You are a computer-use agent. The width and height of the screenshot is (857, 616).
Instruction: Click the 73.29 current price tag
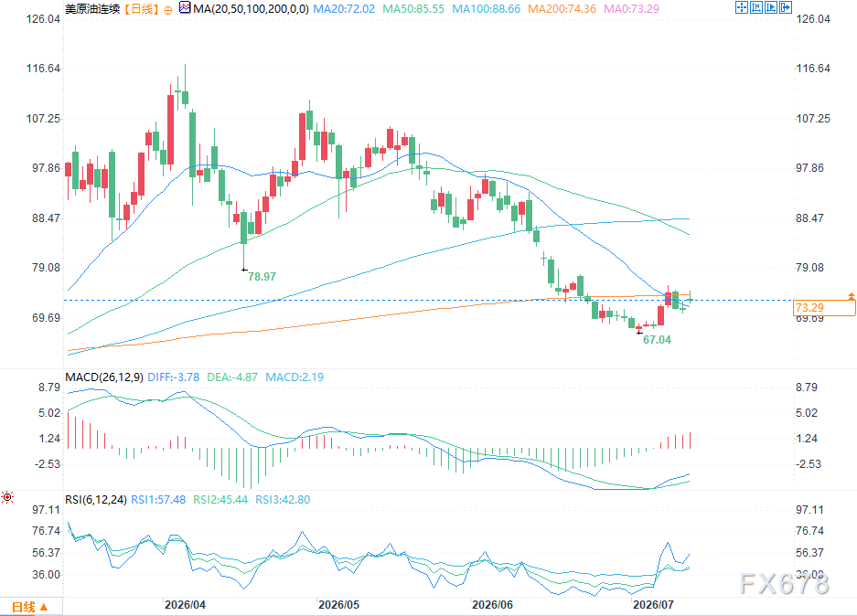pos(824,307)
